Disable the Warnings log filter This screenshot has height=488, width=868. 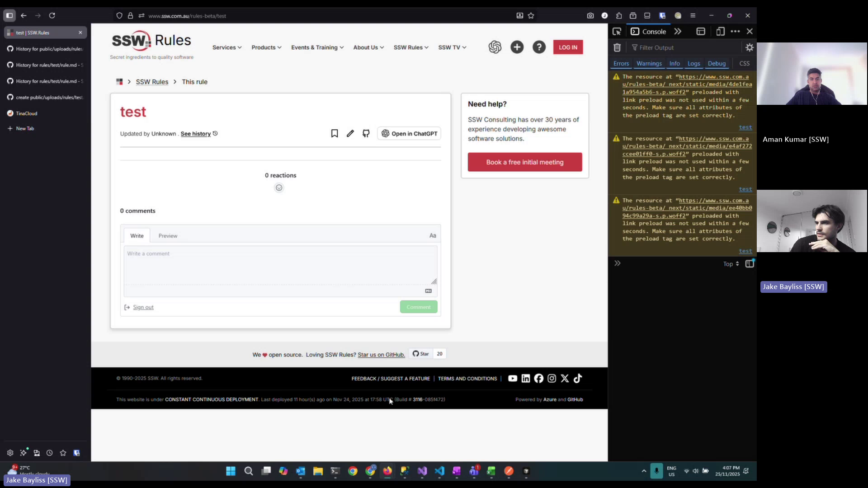tap(649, 63)
